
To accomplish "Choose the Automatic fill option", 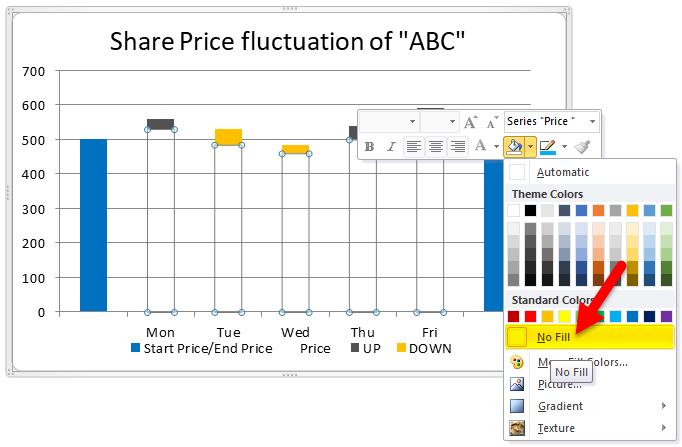I will 562,172.
